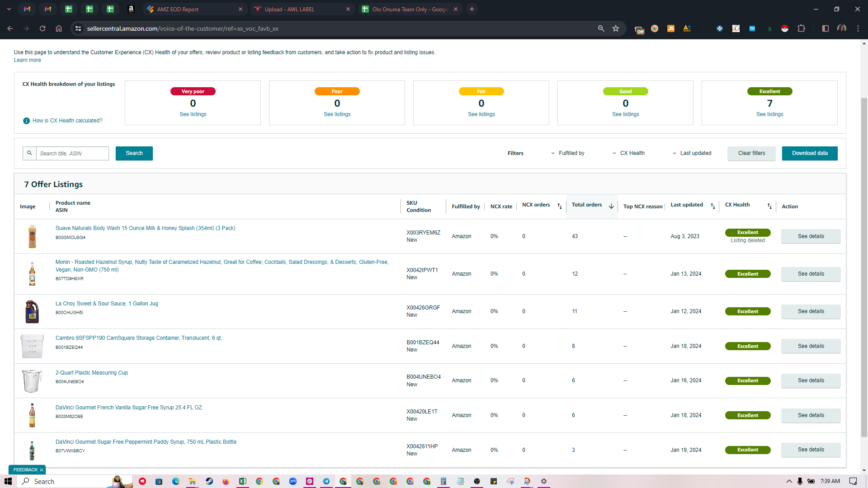868x488 pixels.
Task: Open Chrome three-dot menu
Action: pyautogui.click(x=858, y=28)
